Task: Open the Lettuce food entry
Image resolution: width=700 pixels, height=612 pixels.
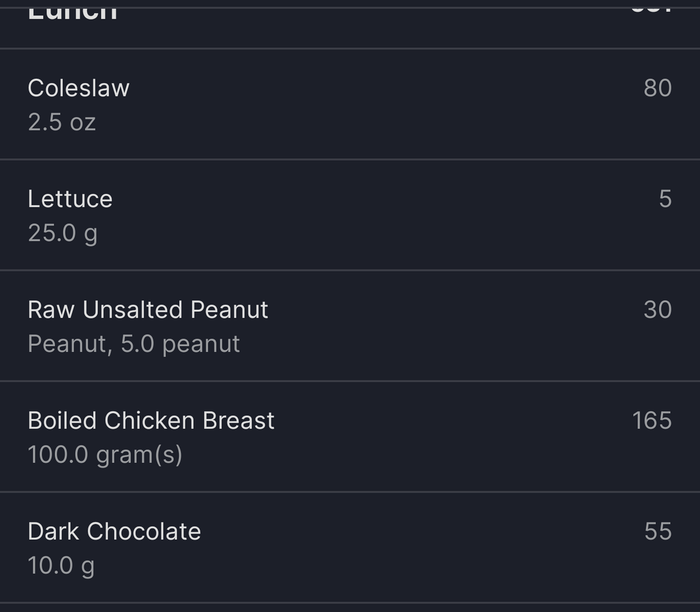Action: [x=350, y=215]
